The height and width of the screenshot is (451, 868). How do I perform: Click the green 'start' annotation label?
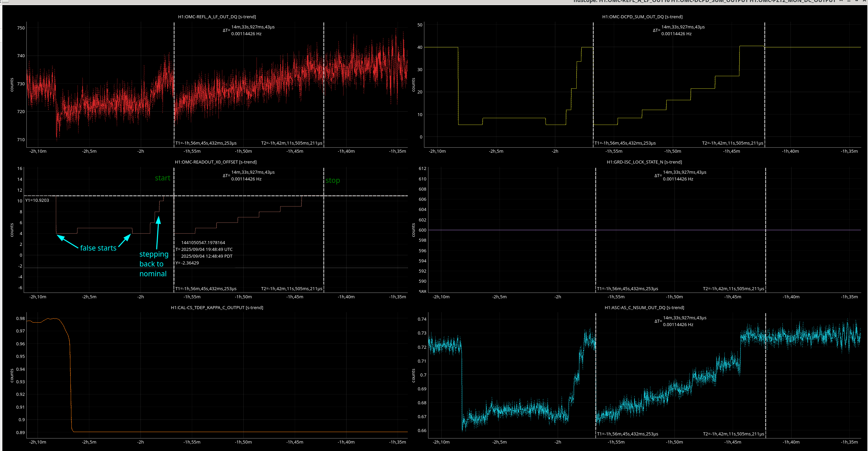[x=162, y=178]
